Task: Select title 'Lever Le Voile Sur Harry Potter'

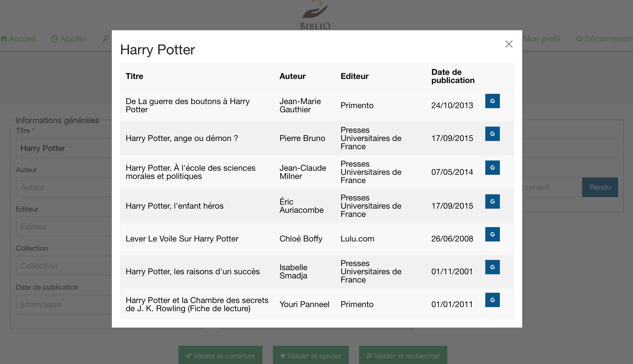Action: [x=182, y=239]
